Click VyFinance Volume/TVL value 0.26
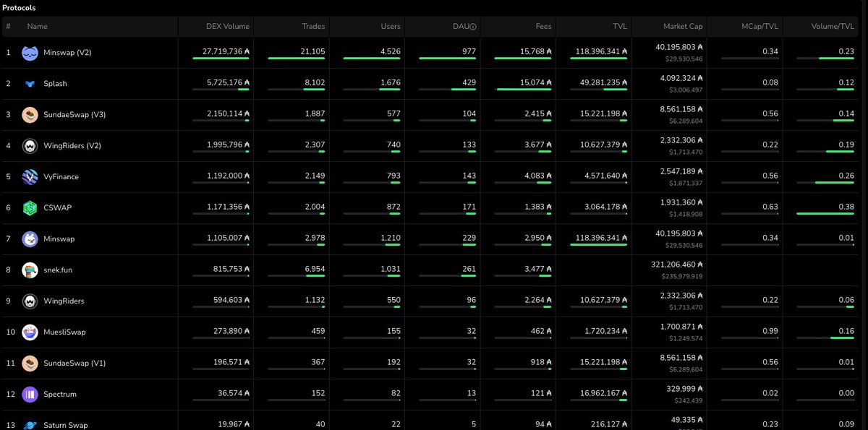868x430 pixels. (x=846, y=175)
